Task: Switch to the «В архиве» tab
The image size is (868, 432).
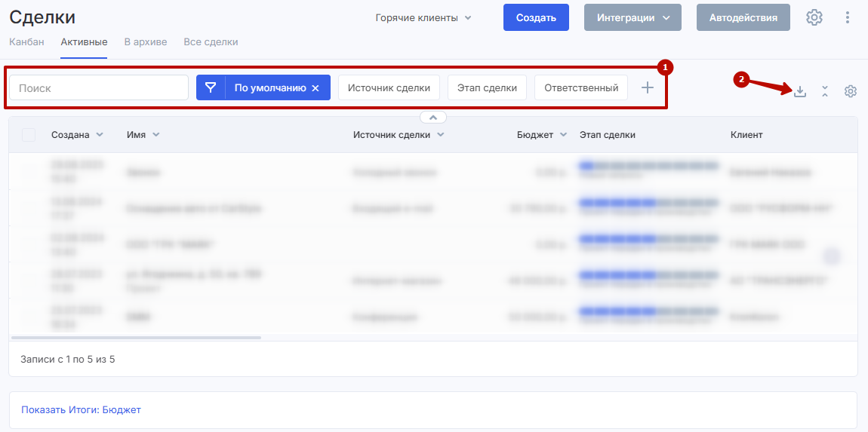Action: point(146,42)
